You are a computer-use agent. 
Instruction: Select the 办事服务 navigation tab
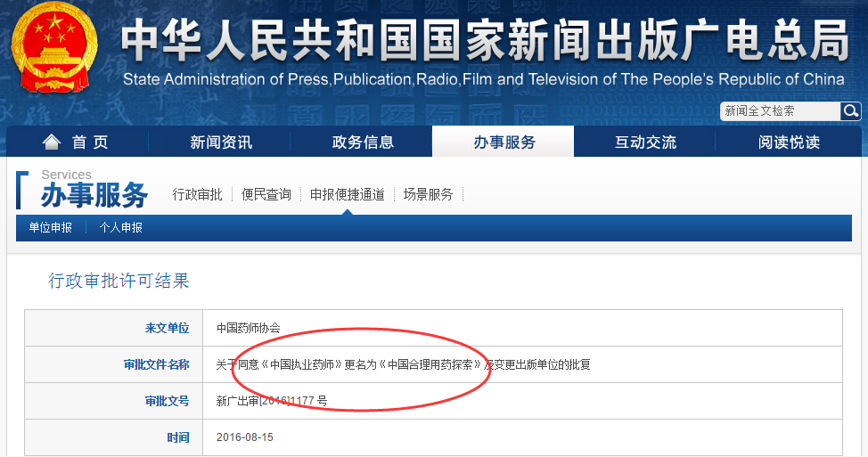point(504,142)
